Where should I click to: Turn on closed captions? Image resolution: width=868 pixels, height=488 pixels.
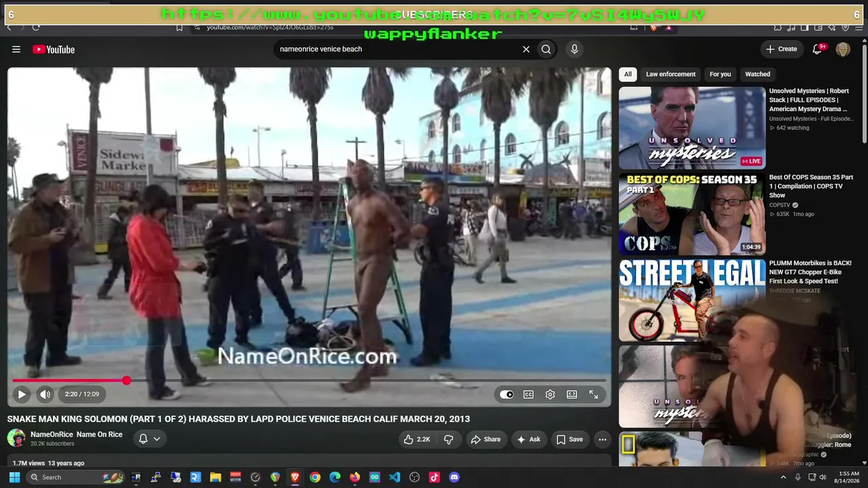[528, 394]
